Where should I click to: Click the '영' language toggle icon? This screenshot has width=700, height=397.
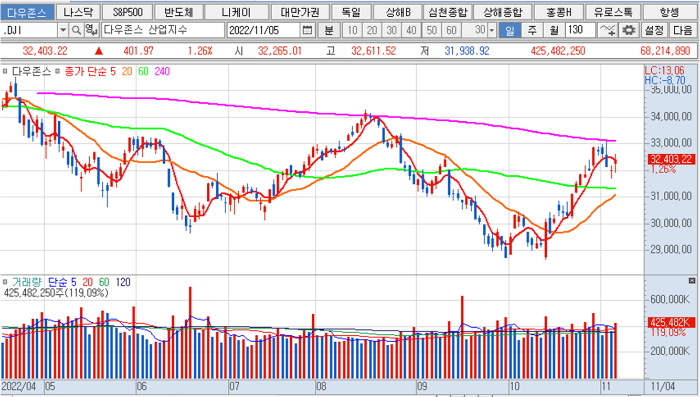(x=91, y=30)
